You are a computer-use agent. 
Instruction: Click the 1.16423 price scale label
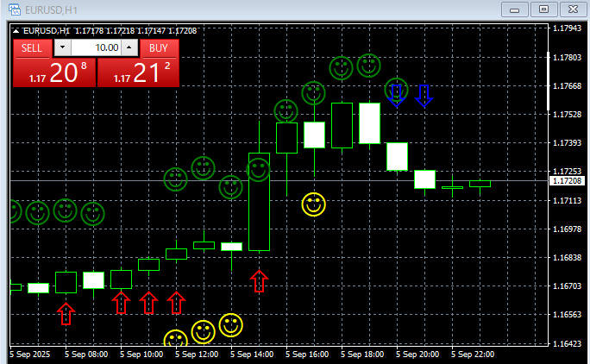coord(567,343)
